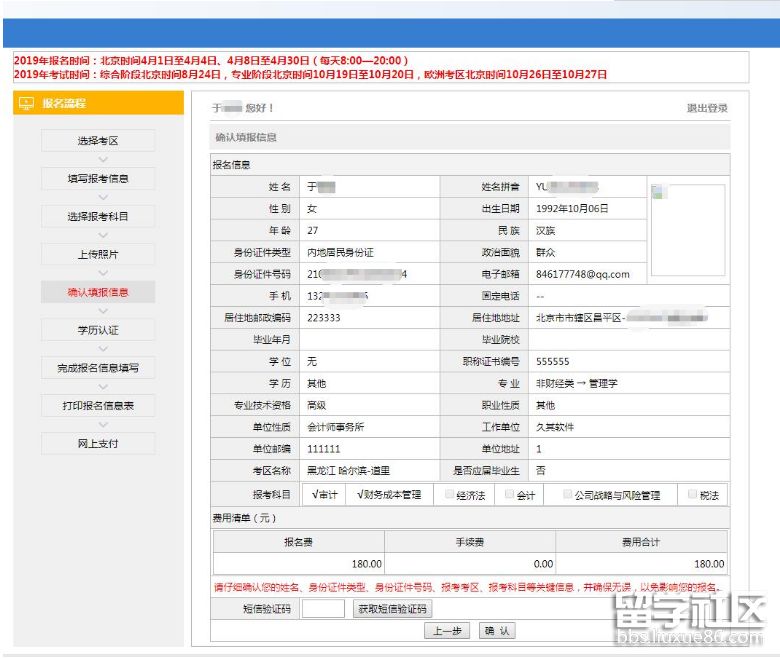
Task: Enable the 会计 subject checkbox
Action: click(x=510, y=495)
